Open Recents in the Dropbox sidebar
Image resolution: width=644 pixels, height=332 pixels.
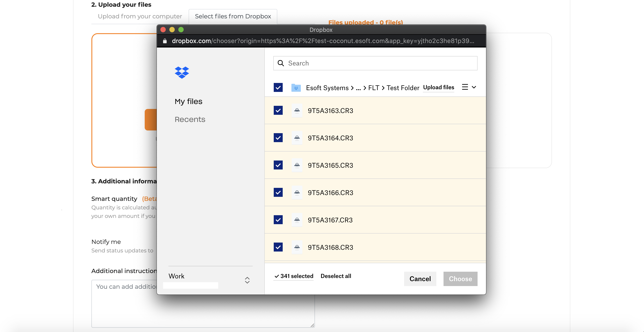point(190,119)
